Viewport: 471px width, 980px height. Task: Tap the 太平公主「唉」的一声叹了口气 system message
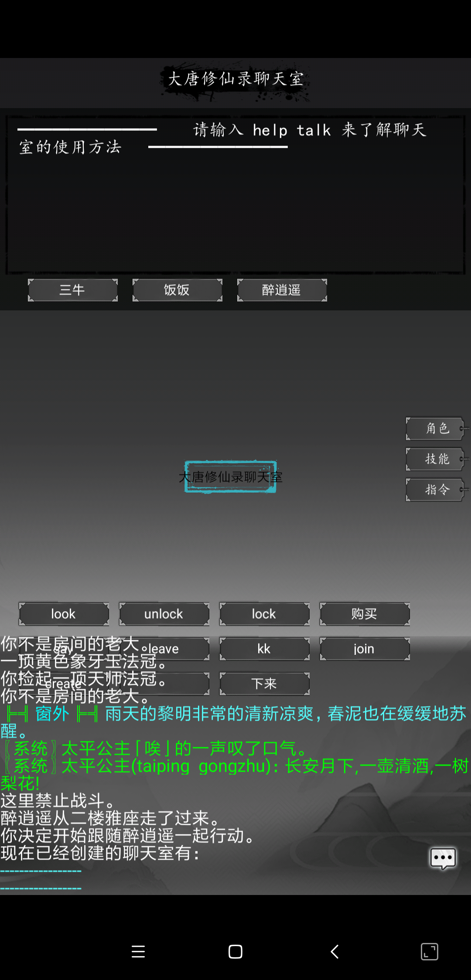click(x=155, y=749)
